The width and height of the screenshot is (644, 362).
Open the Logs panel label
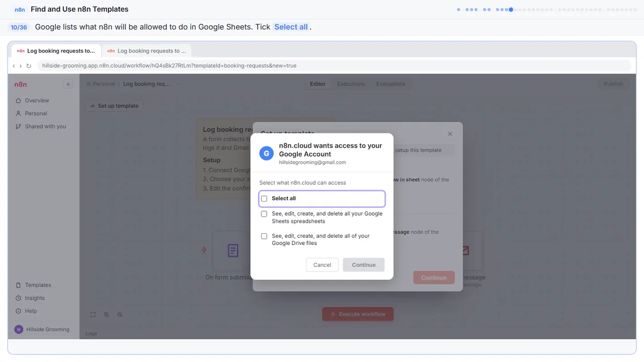coord(92,333)
